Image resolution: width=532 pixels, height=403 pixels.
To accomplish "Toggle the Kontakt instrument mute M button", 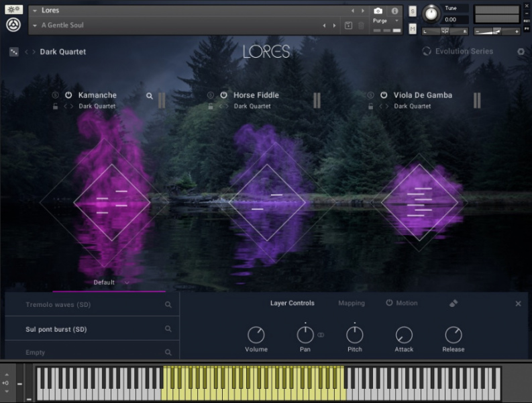I will [412, 29].
